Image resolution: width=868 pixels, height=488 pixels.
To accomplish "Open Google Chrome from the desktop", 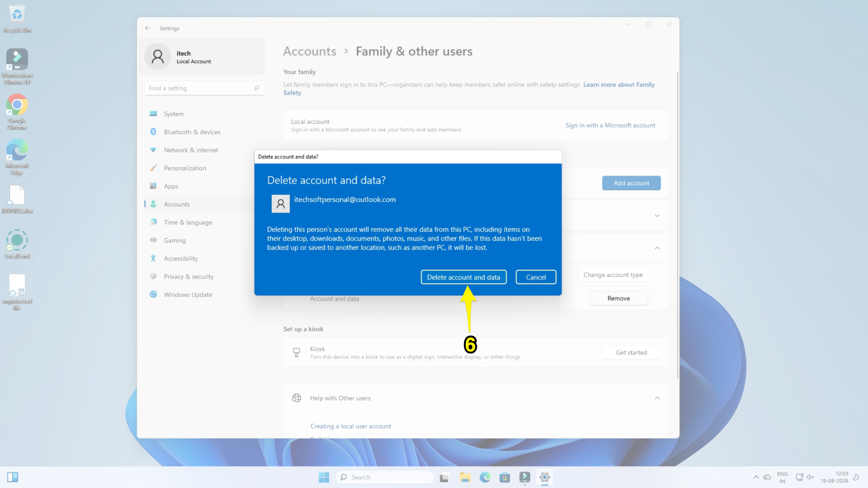I will pos(17,112).
